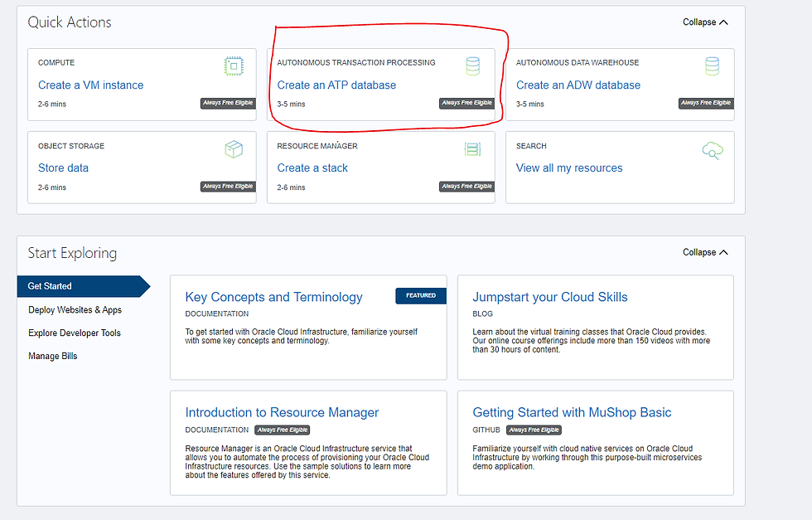812x520 pixels.
Task: Click the FEATURED badge on Key Concepts
Action: [421, 295]
